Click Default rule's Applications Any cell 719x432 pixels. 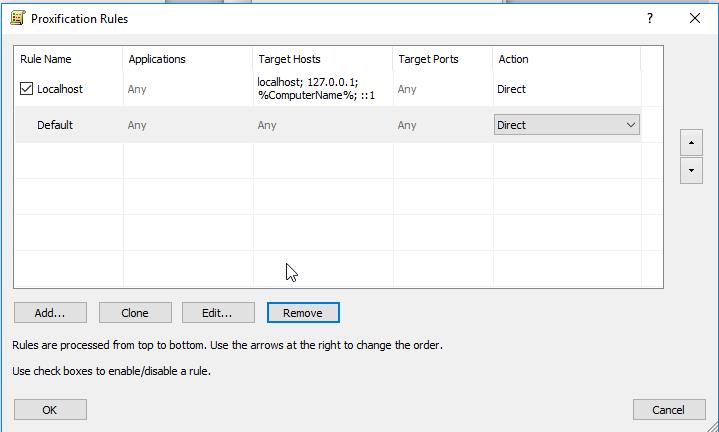tap(137, 125)
